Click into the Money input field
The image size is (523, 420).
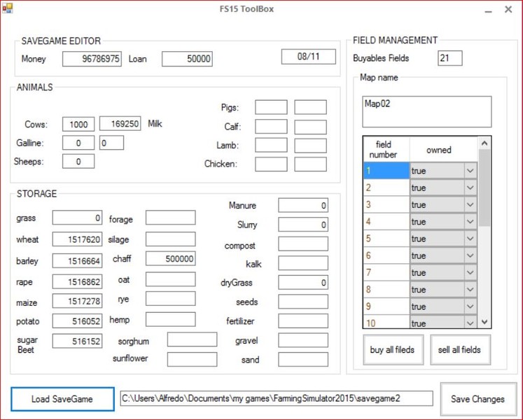point(92,59)
